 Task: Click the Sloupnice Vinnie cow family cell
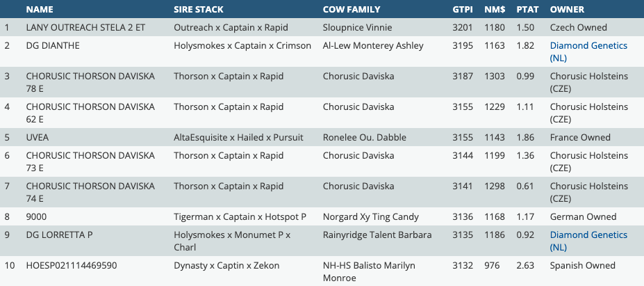(357, 28)
